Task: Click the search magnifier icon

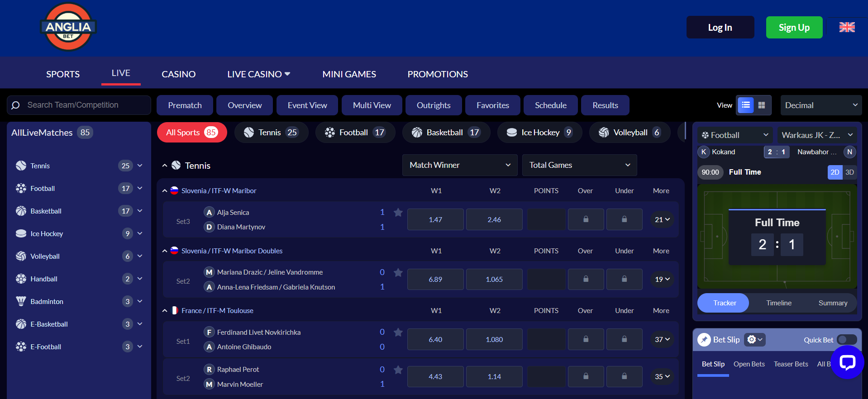Action: pos(15,105)
